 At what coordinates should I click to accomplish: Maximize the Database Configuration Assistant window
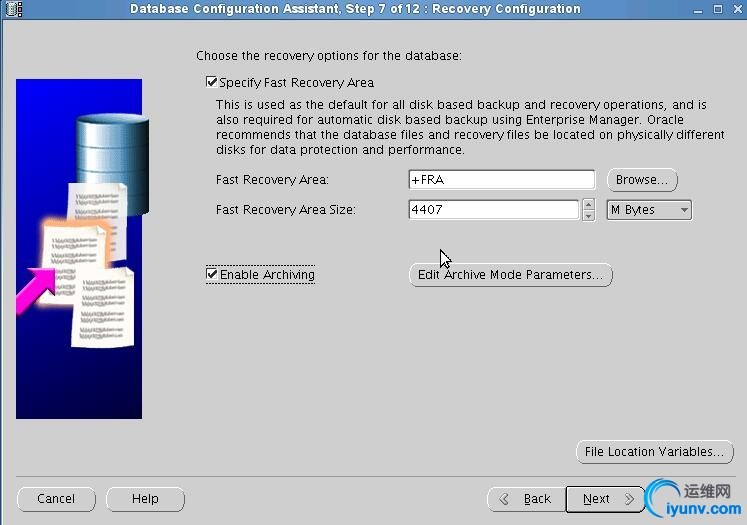click(718, 9)
